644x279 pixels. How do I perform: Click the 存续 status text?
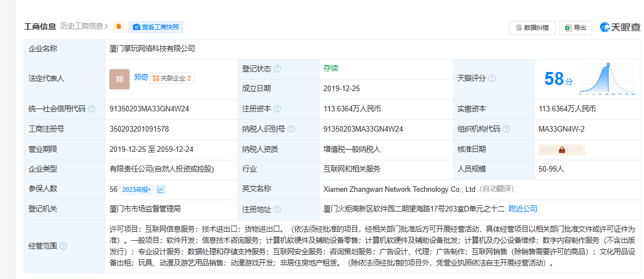point(331,69)
